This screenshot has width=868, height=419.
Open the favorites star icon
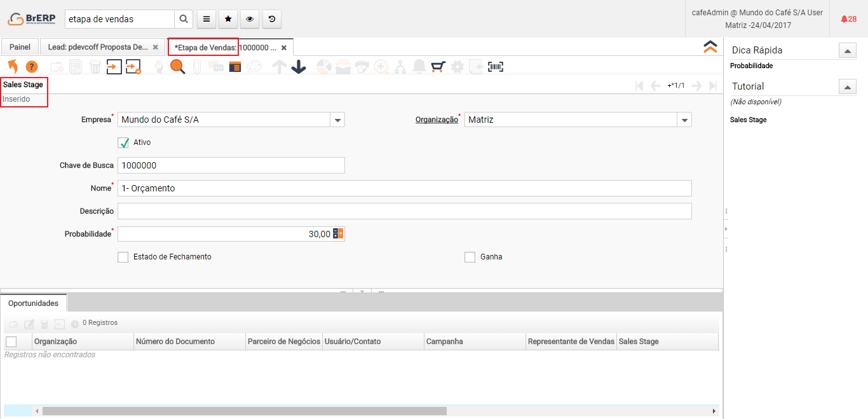tap(228, 19)
